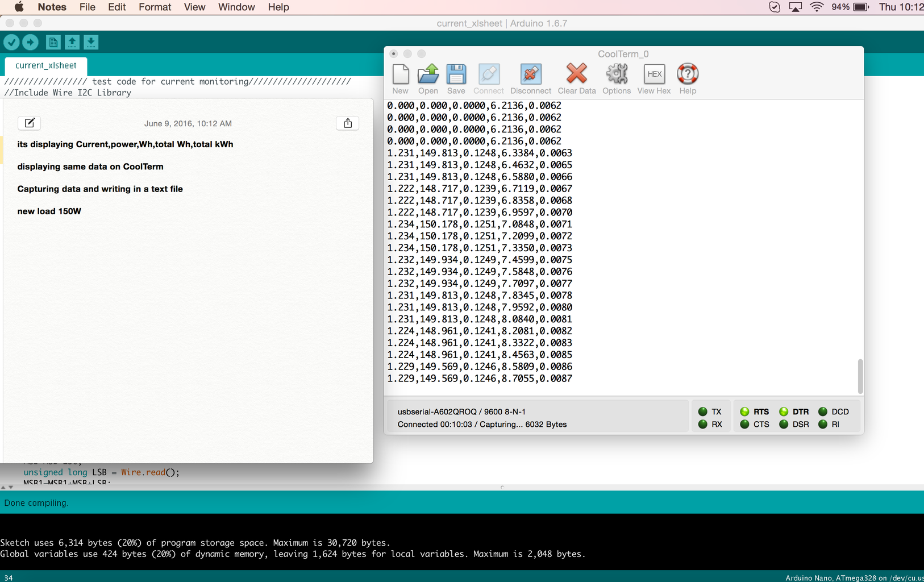Open the View menu
The width and height of the screenshot is (924, 582).
(x=194, y=7)
